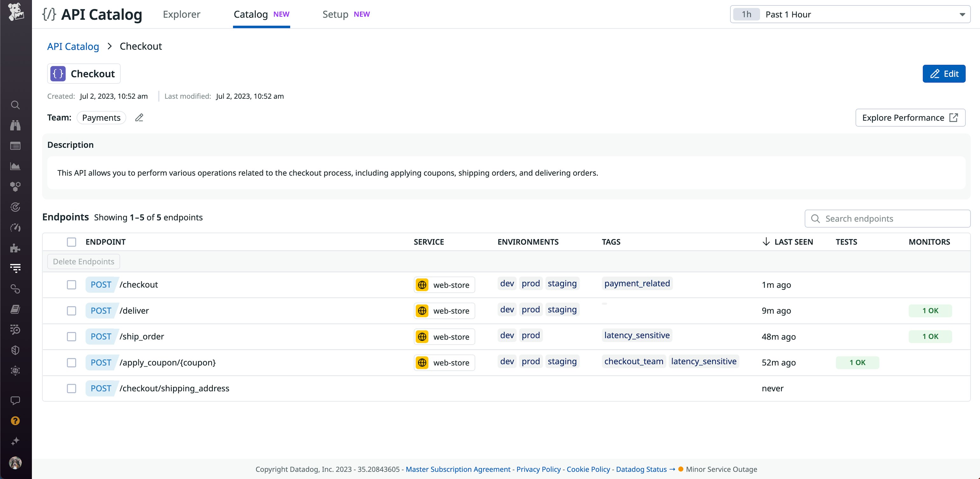Open Explore Performance
The width and height of the screenshot is (980, 479).
910,118
